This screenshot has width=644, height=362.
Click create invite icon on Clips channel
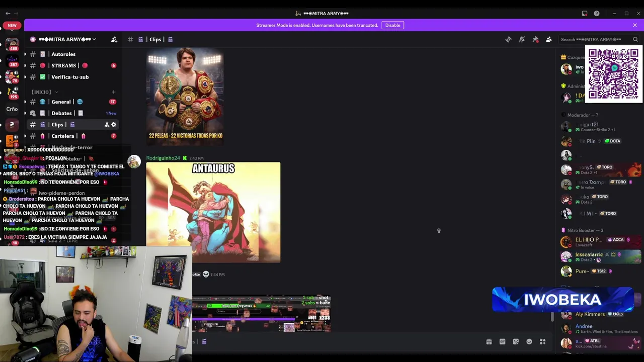click(107, 125)
